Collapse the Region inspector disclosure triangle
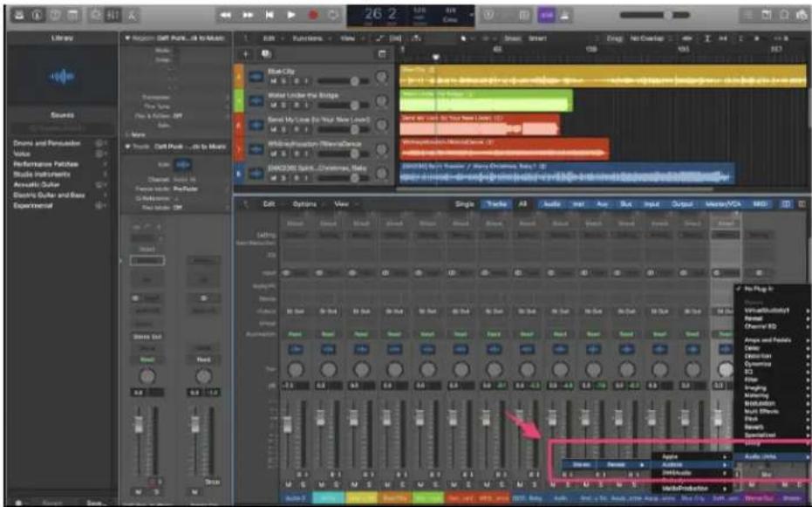The width and height of the screenshot is (812, 507). [127, 38]
